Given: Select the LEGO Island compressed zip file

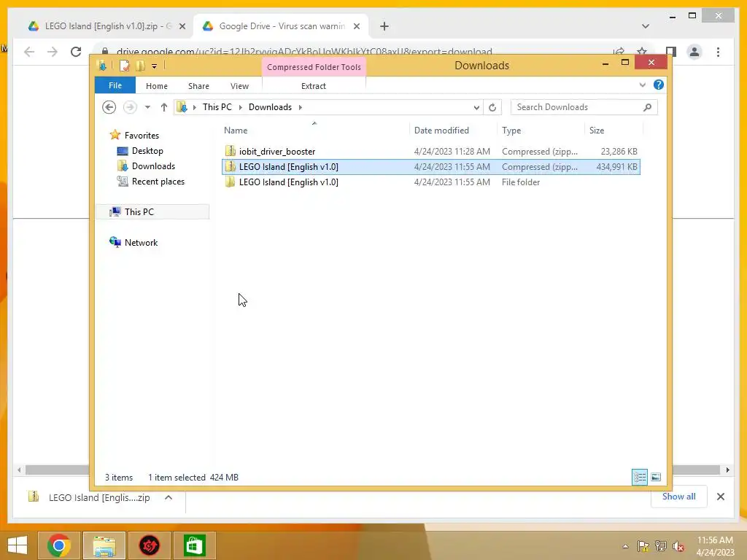Looking at the screenshot, I should click(430, 167).
